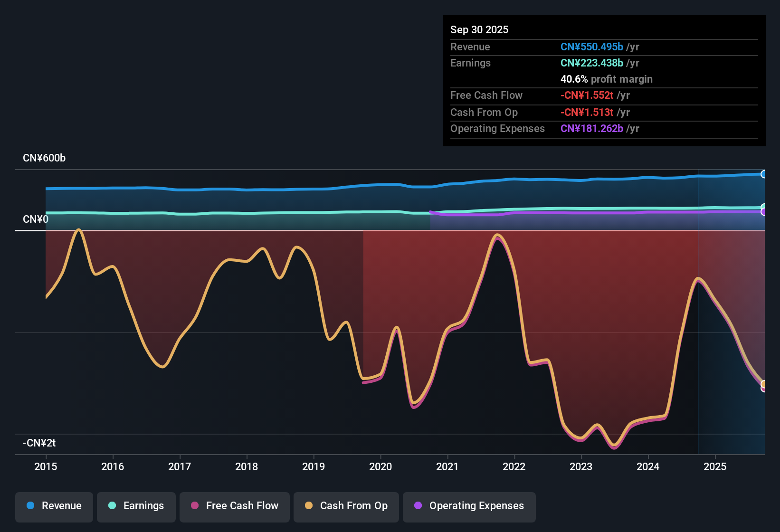
Task: Select the 2025 label on the time axis
Action: coord(715,467)
